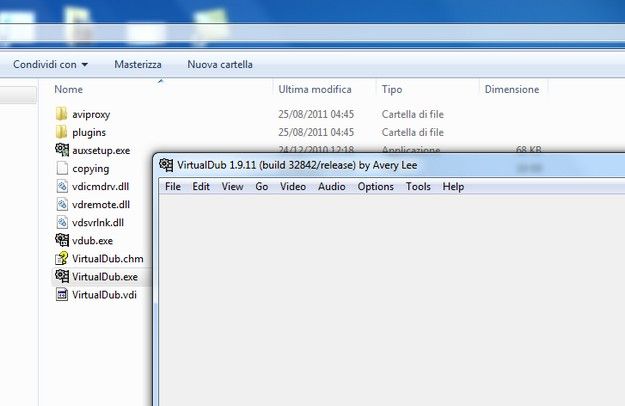Open the Audio menu in VirtualDub
Image resolution: width=625 pixels, height=406 pixels.
332,186
